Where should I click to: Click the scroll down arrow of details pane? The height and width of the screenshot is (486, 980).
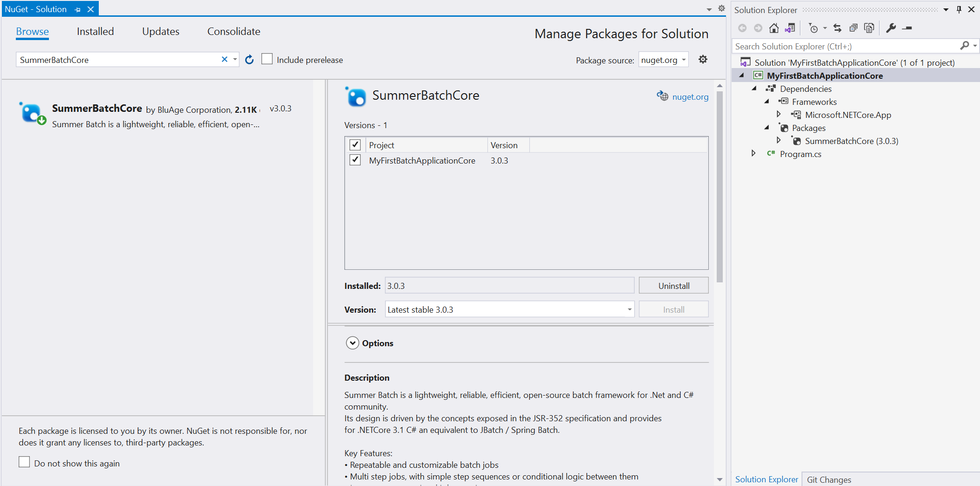(720, 479)
